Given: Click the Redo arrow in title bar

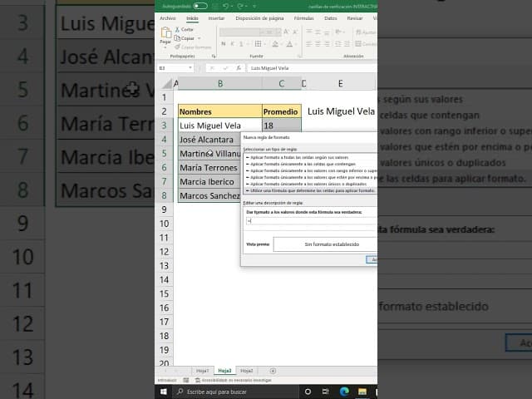Looking at the screenshot, I should [240, 6].
